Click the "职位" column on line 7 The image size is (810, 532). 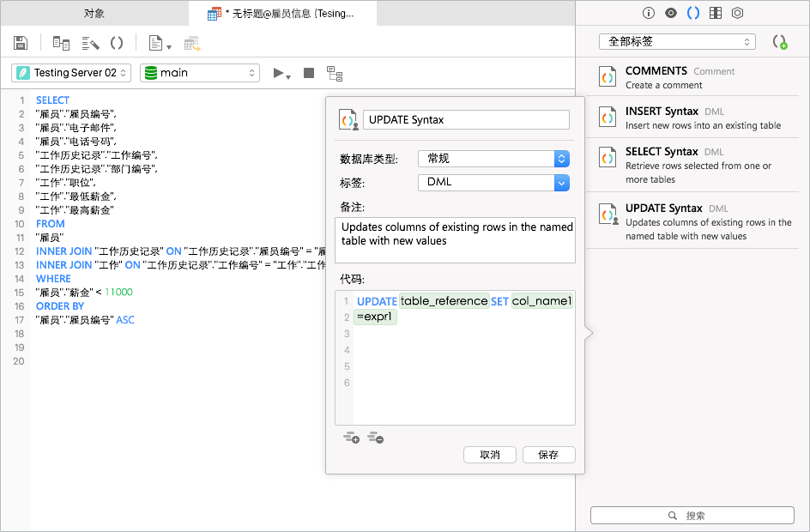tap(80, 182)
